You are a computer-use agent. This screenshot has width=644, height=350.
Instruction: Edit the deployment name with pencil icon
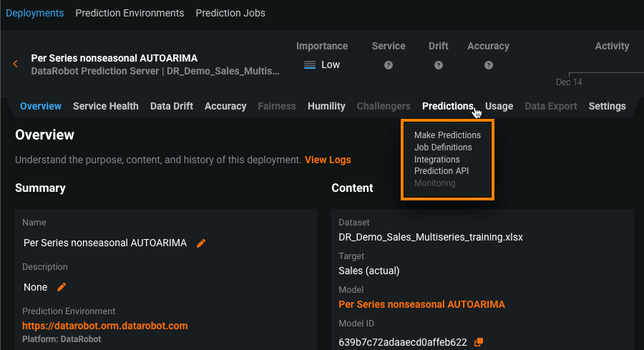(x=201, y=243)
